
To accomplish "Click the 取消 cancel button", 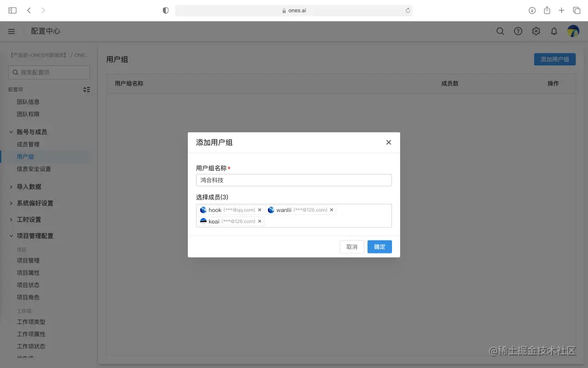I will pyautogui.click(x=352, y=246).
